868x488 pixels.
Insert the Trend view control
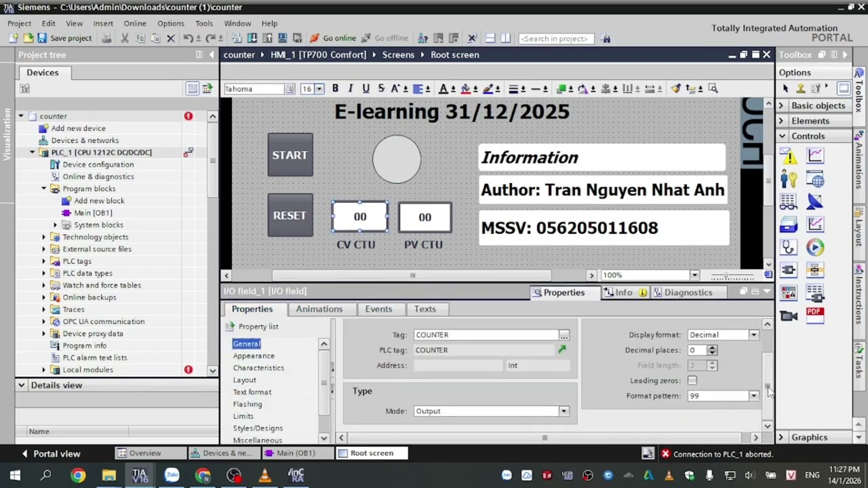(815, 157)
